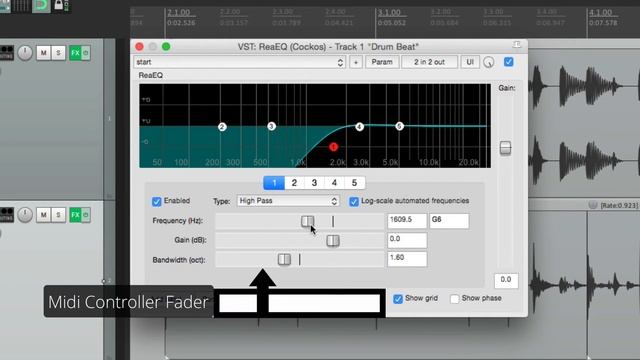The image size is (640, 360).
Task: Switch to band tab 2
Action: click(294, 183)
